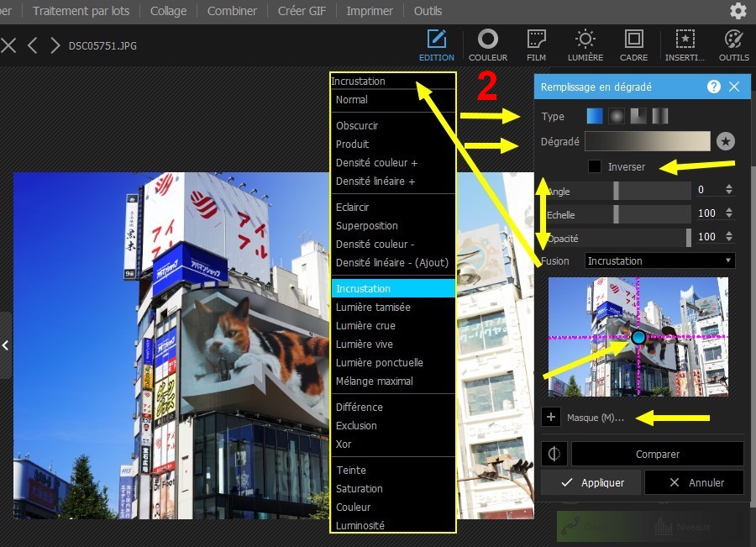The width and height of the screenshot is (756, 547).
Task: Select radial gradient type icon
Action: [x=617, y=116]
